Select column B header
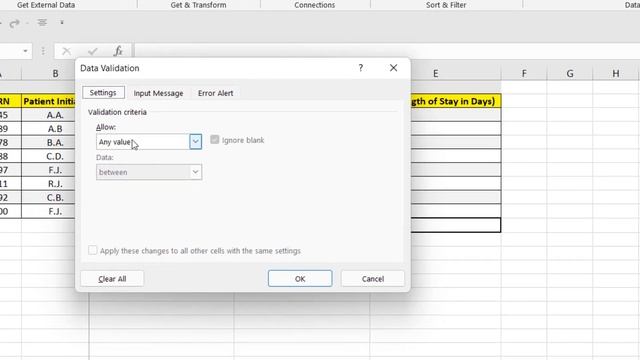The image size is (640, 360). coord(55,73)
